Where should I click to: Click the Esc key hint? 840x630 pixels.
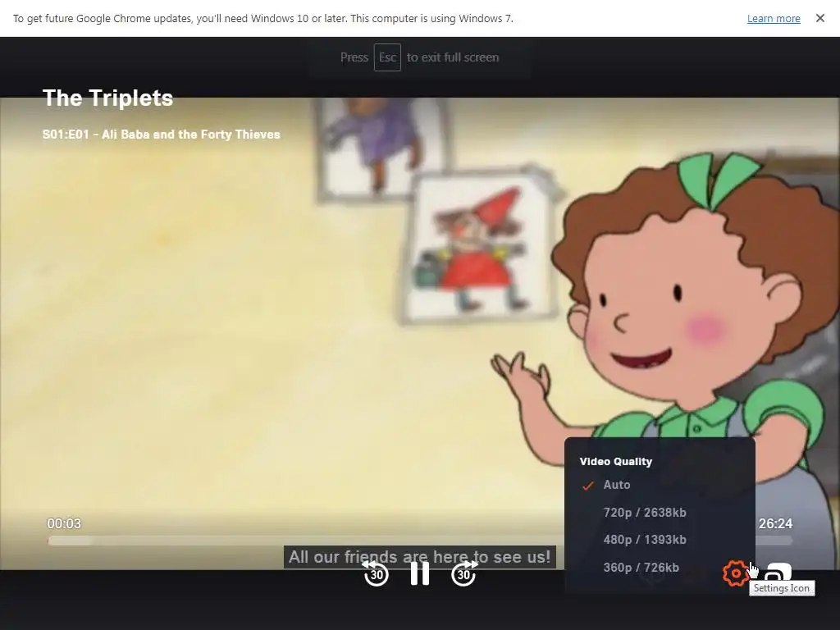pyautogui.click(x=387, y=57)
